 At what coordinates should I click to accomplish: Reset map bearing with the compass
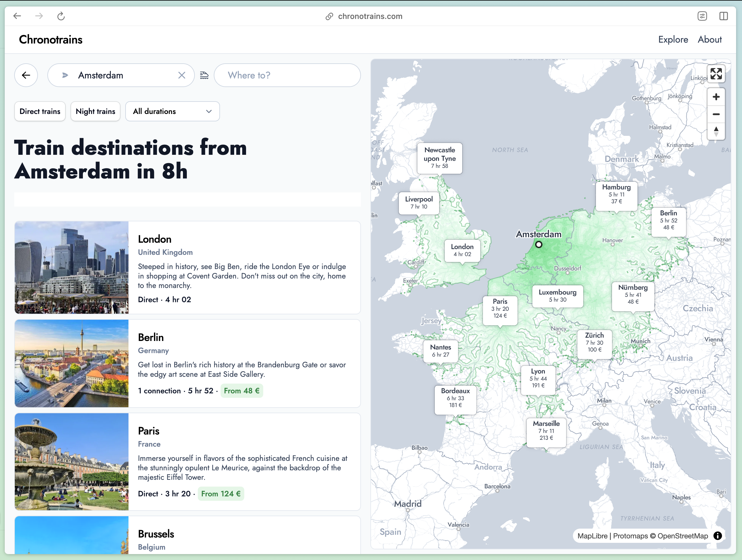(716, 131)
